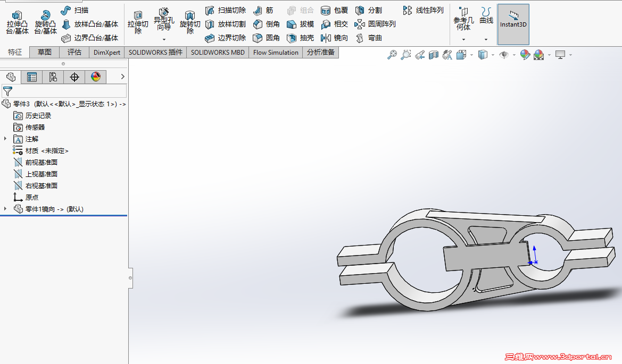Choose the Boundary Cut tool (边界切除)
Image resolution: width=622 pixels, height=364 pixels.
[x=226, y=38]
